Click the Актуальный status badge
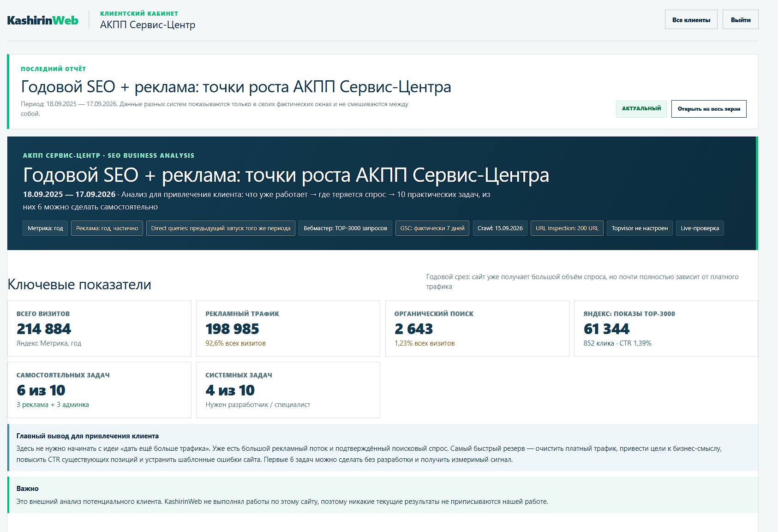778x532 pixels. (641, 109)
